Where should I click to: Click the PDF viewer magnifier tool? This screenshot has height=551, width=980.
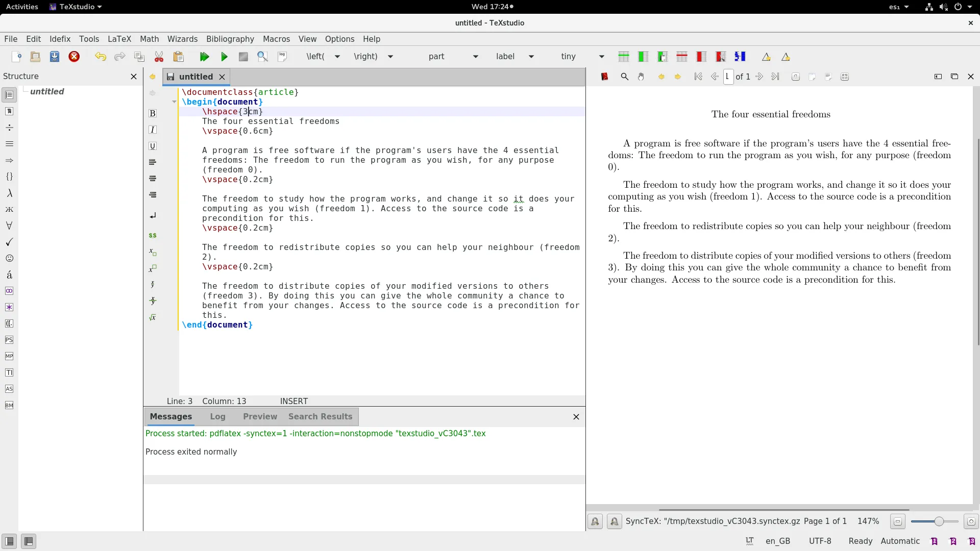tap(624, 77)
